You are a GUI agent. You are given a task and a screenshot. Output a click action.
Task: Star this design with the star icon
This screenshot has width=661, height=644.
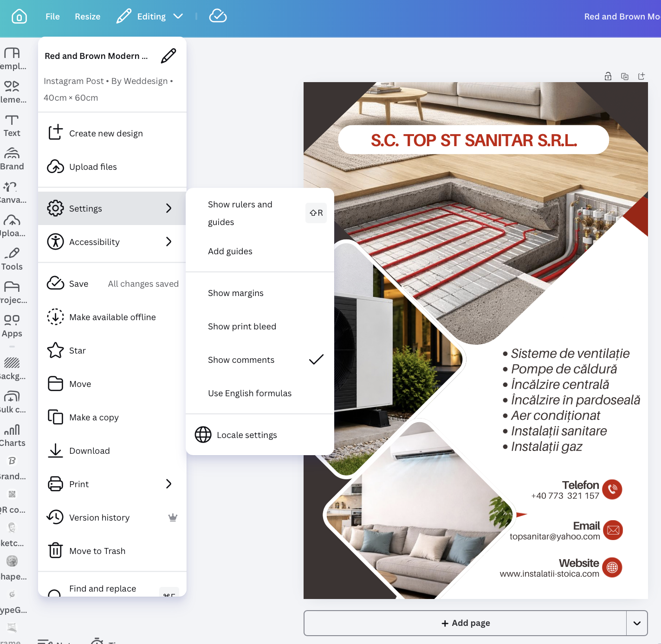click(x=55, y=350)
